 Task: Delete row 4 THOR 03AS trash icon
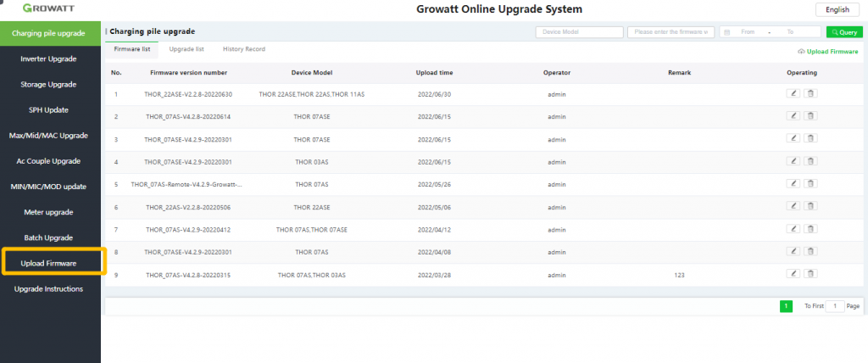[x=810, y=160]
